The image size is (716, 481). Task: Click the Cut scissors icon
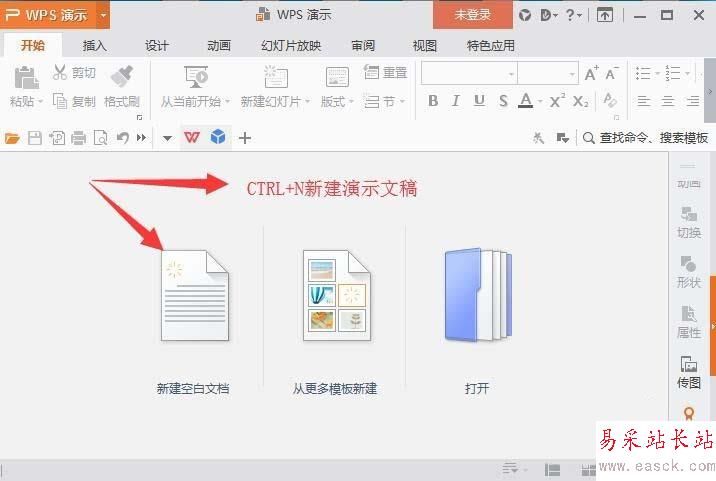click(60, 72)
